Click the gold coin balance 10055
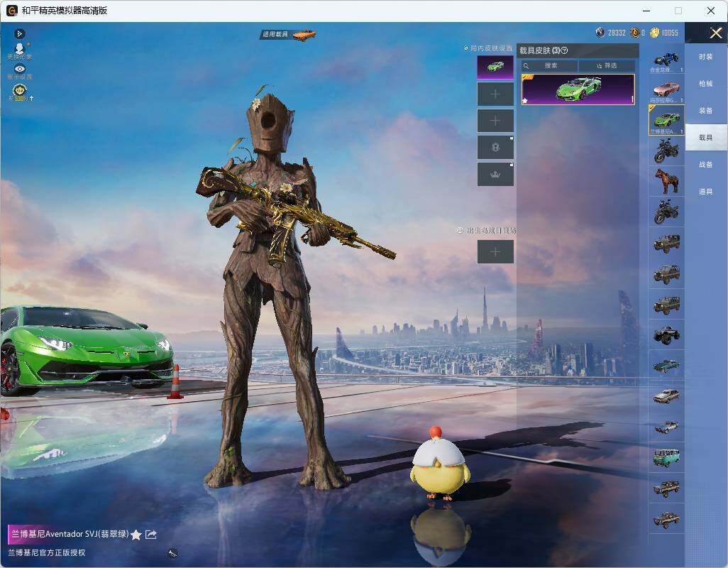Image resolution: width=728 pixels, height=568 pixels. click(664, 33)
